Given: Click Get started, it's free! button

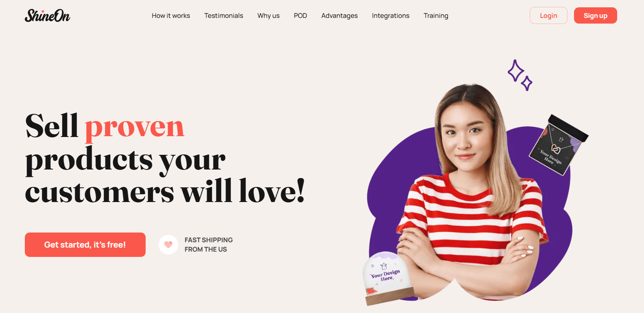Looking at the screenshot, I should [85, 245].
